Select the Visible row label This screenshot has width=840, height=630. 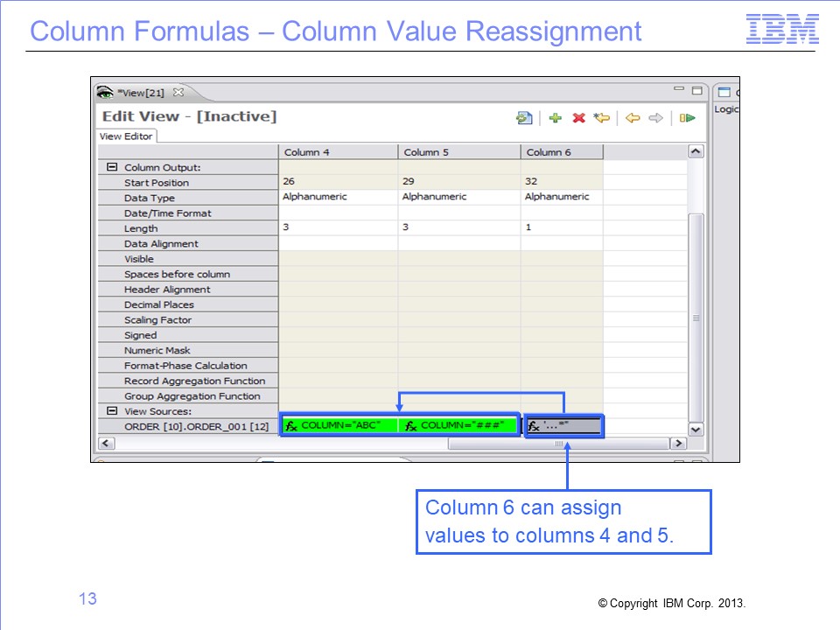tap(139, 259)
